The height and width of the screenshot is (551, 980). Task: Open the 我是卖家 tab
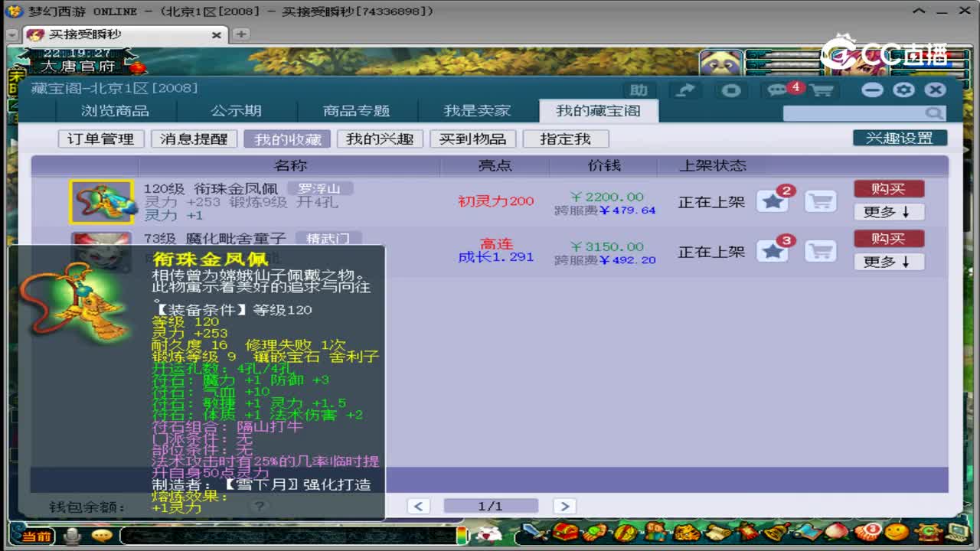coord(477,111)
